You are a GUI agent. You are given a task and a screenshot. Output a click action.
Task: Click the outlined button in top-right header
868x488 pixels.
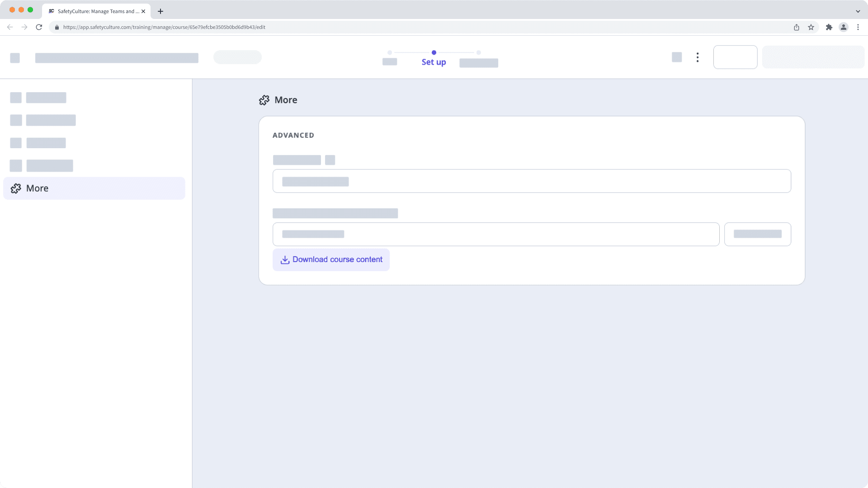(x=735, y=57)
